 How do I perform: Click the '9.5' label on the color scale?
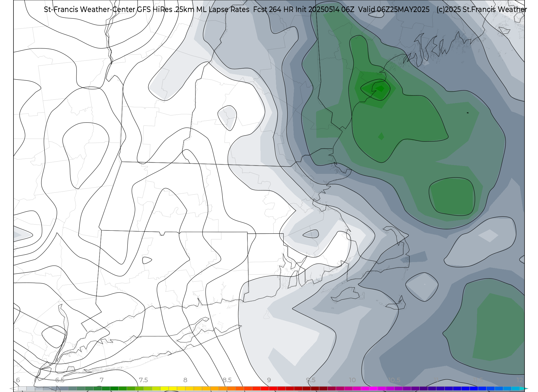pyautogui.click(x=311, y=380)
